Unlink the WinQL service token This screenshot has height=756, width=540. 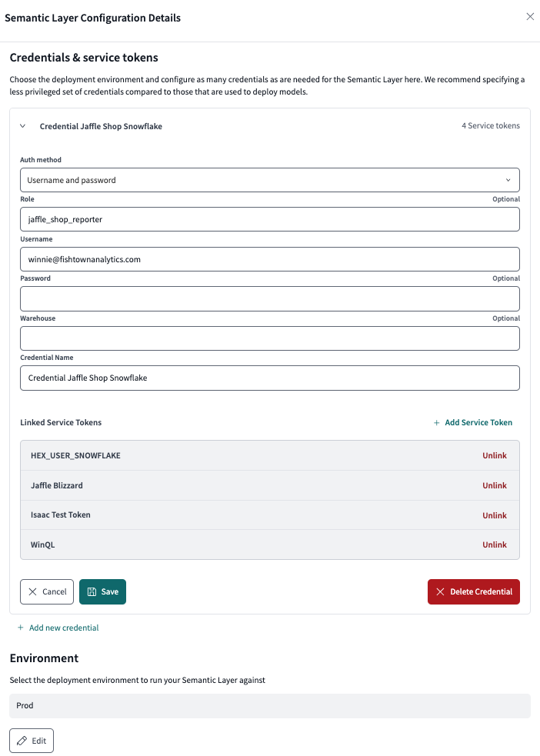pos(495,545)
